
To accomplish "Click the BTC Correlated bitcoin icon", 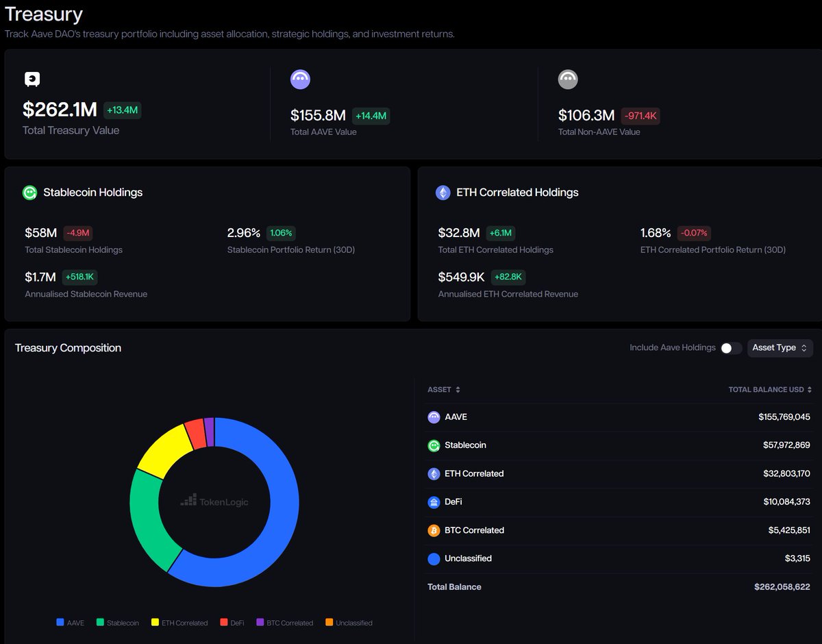I will (x=434, y=530).
